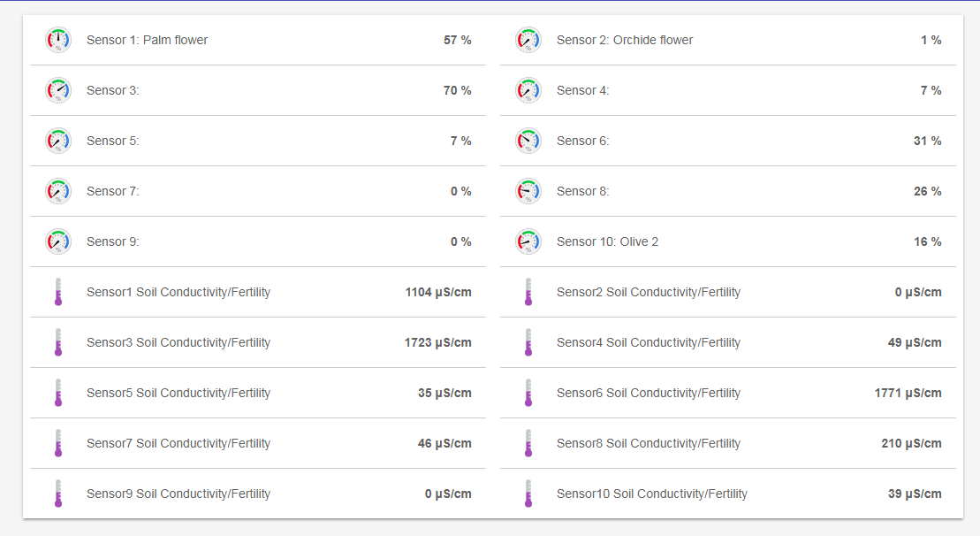Click the Sensor10 Soil Conductivity thermometer icon

click(x=528, y=494)
